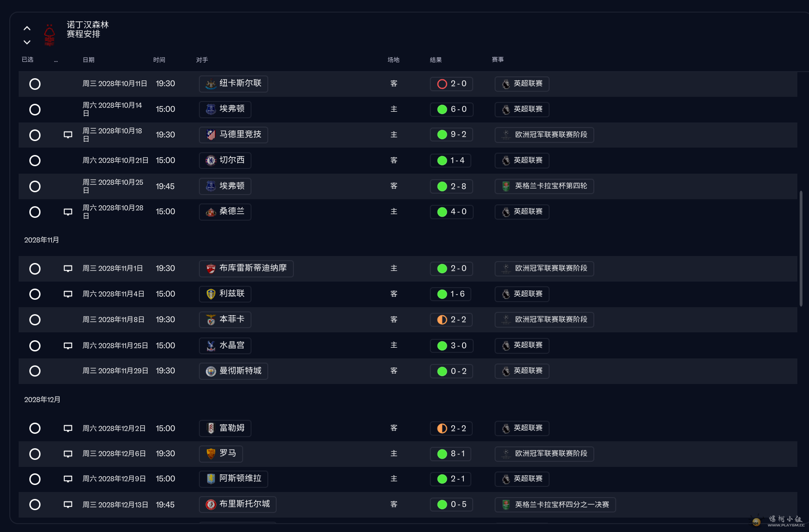Open opponent 水晶宫 team button
This screenshot has height=532, width=809.
[225, 346]
